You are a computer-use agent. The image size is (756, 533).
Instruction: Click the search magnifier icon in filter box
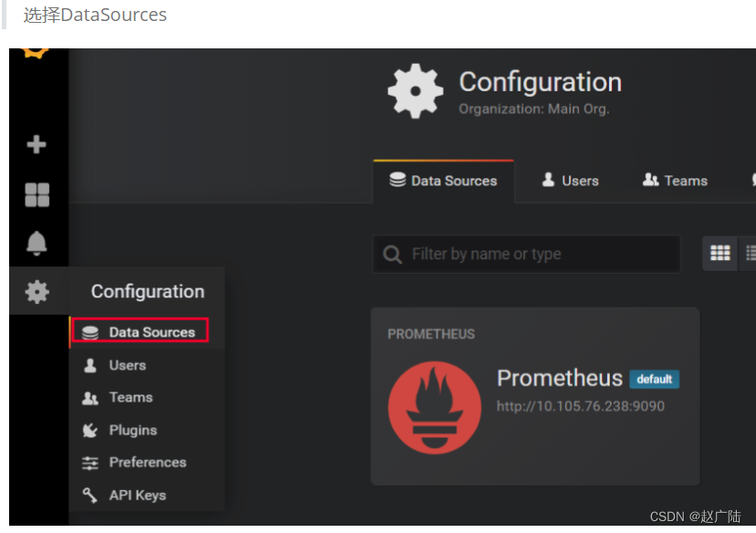(392, 254)
